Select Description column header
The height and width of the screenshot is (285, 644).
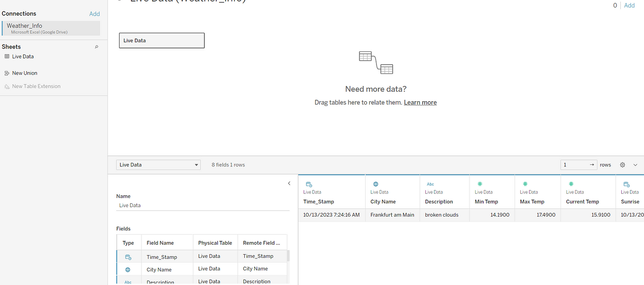tap(439, 202)
